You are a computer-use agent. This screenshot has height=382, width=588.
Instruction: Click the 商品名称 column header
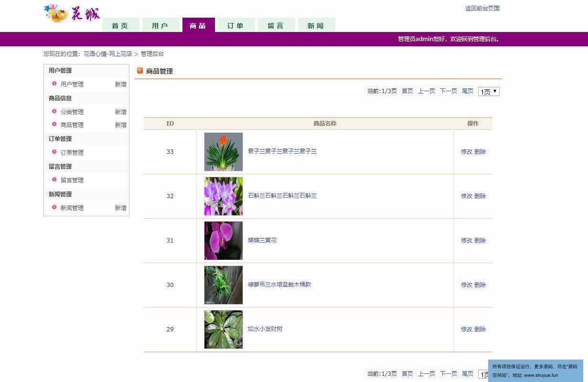325,124
